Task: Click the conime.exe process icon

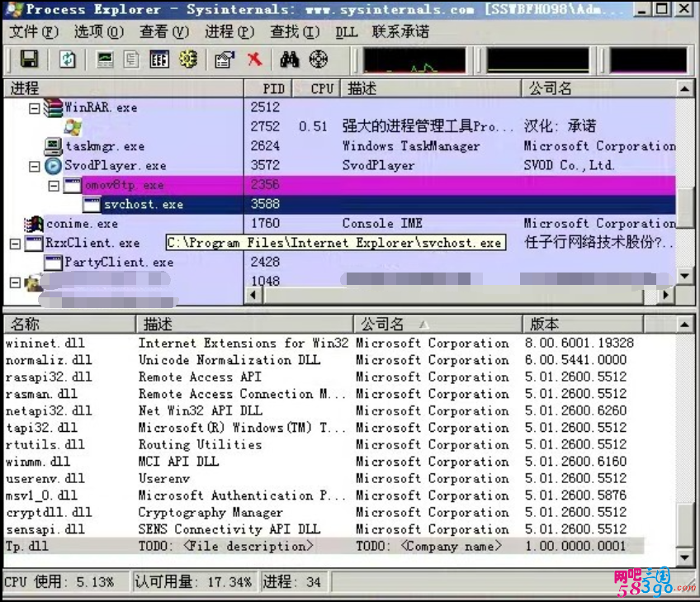Action: [x=34, y=224]
